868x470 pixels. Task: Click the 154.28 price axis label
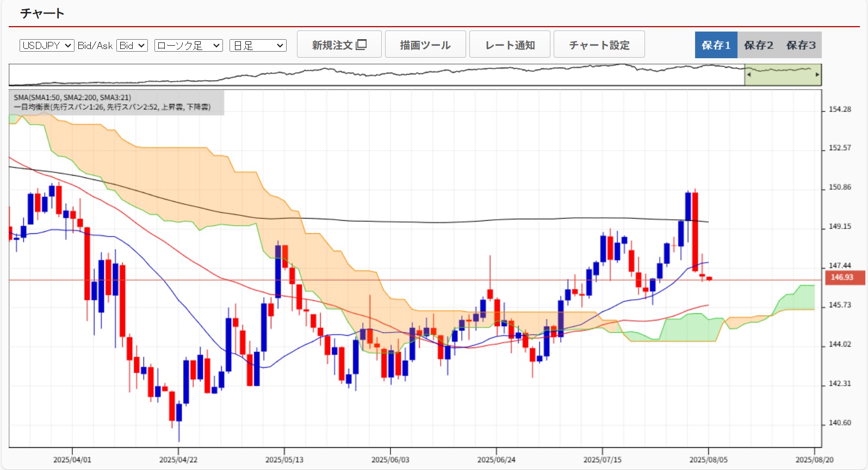[x=840, y=109]
